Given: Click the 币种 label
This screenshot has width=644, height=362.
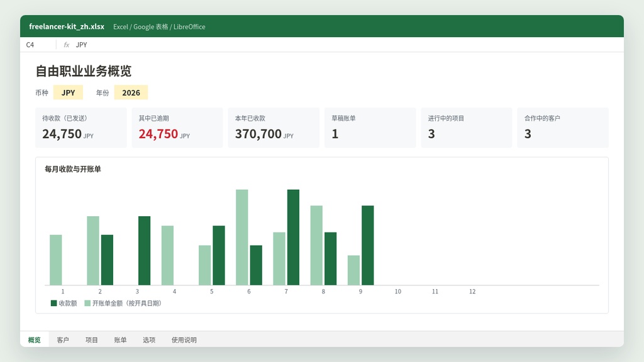Looking at the screenshot, I should [x=42, y=93].
